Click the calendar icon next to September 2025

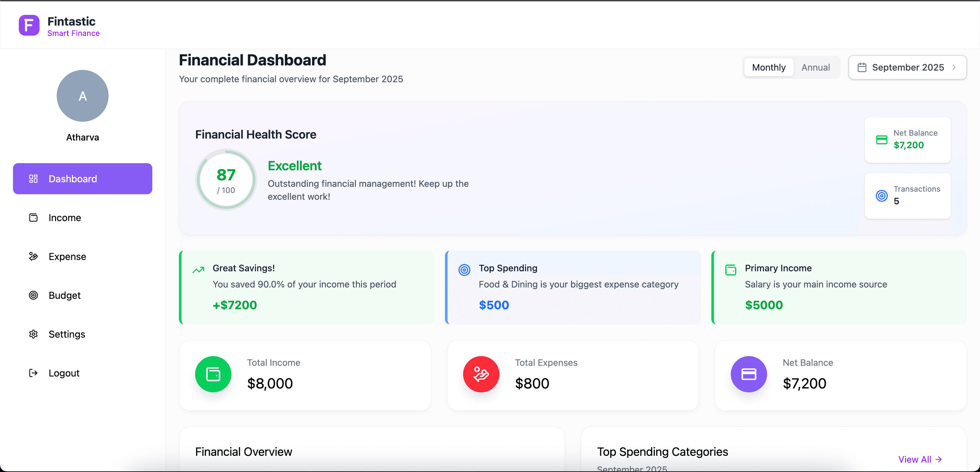[x=862, y=67]
